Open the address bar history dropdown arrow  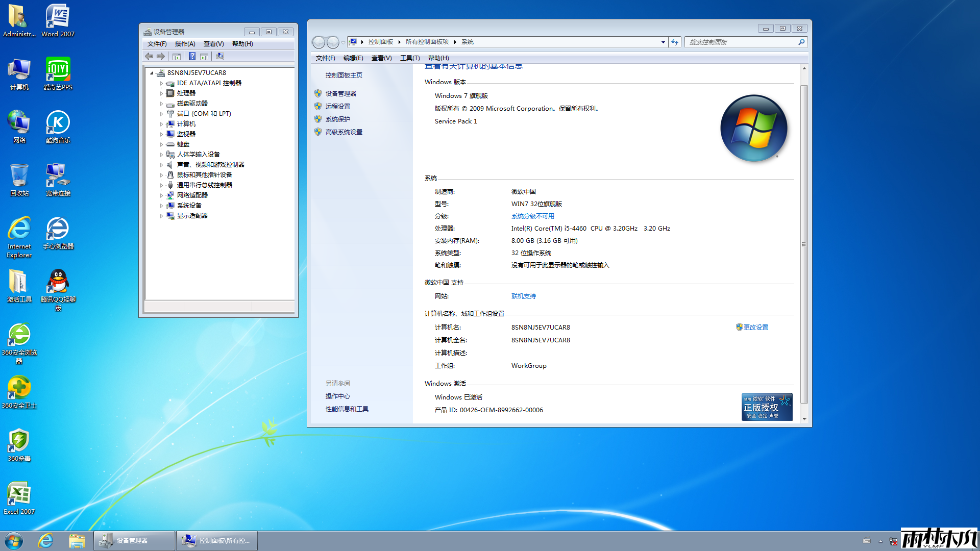point(663,42)
